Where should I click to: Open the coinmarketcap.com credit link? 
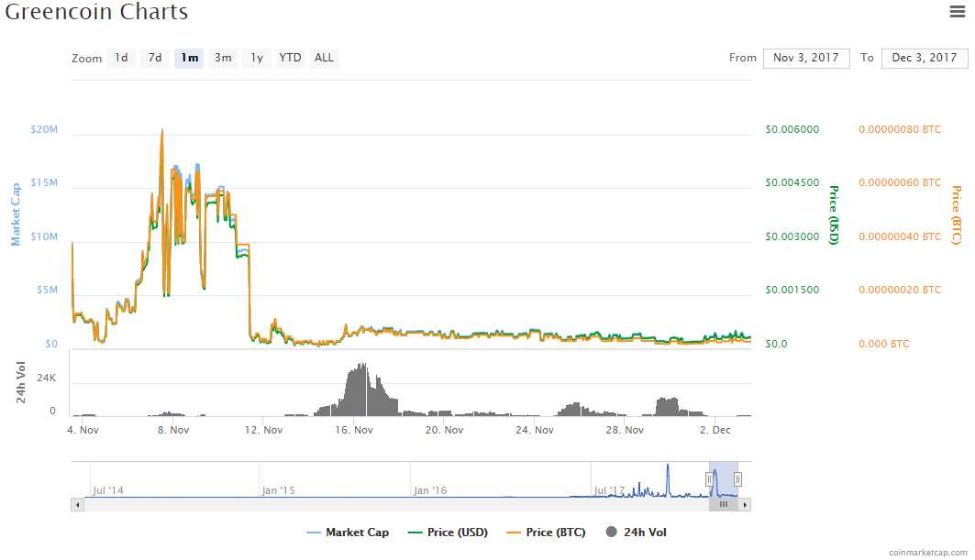pyautogui.click(x=927, y=552)
